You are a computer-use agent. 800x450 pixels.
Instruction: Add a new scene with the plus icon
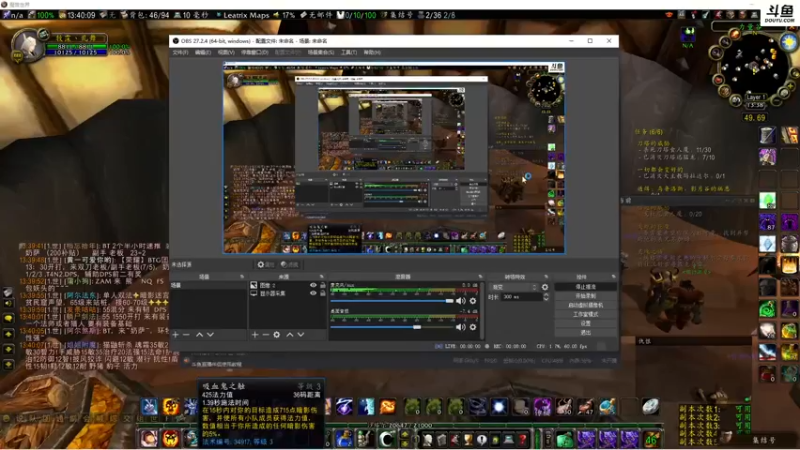(176, 335)
